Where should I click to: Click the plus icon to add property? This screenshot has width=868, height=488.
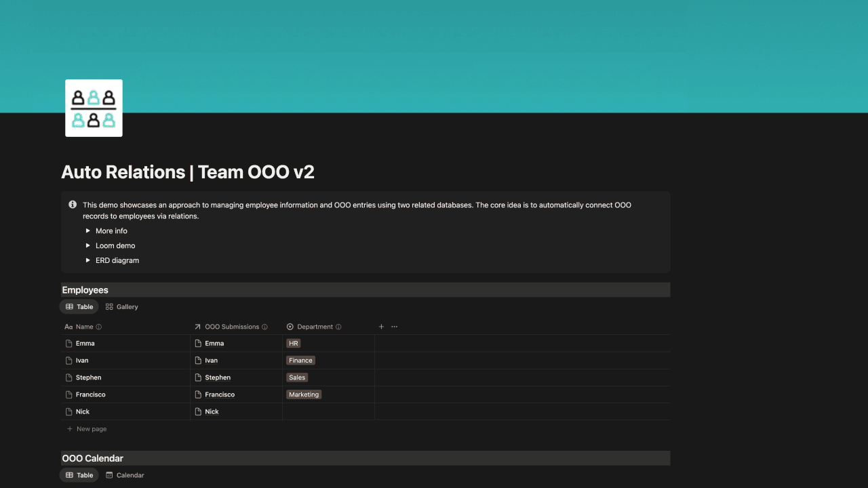381,327
